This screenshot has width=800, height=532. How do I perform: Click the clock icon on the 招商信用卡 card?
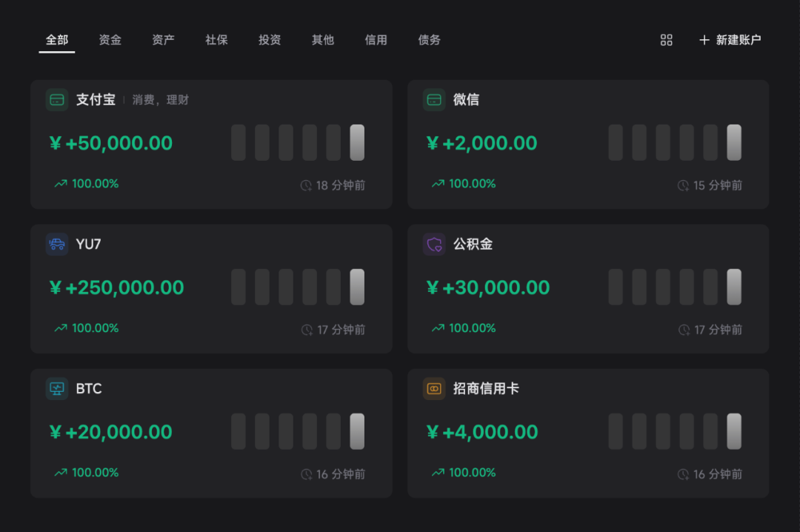[683, 474]
